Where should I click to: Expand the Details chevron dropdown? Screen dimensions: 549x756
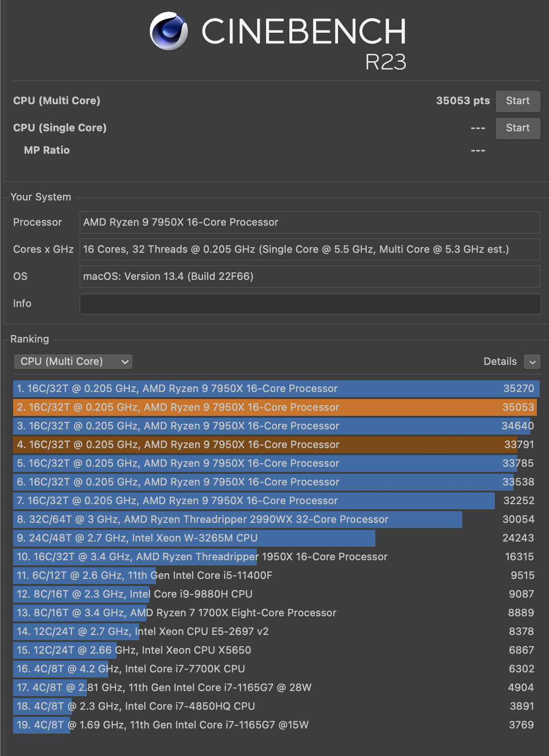click(532, 362)
